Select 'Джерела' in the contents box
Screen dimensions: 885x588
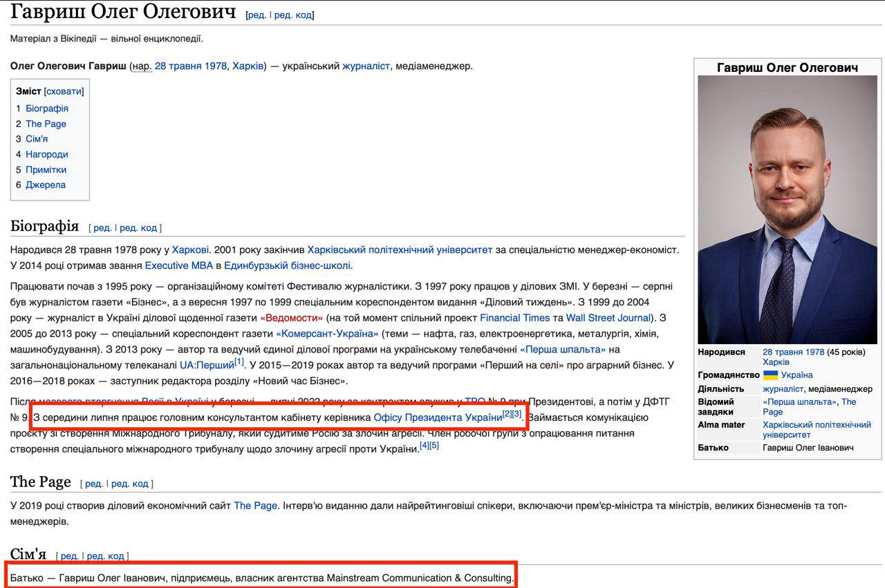tap(46, 184)
